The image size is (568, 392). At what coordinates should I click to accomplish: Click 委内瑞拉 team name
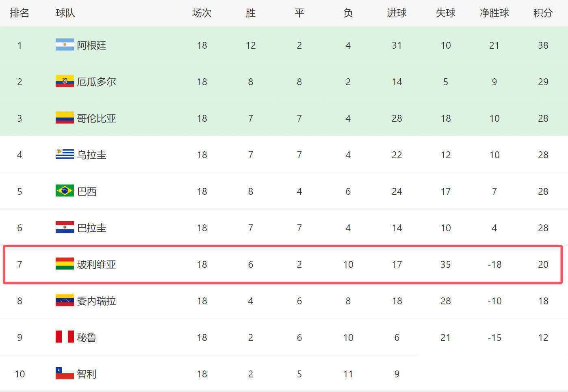tap(97, 301)
